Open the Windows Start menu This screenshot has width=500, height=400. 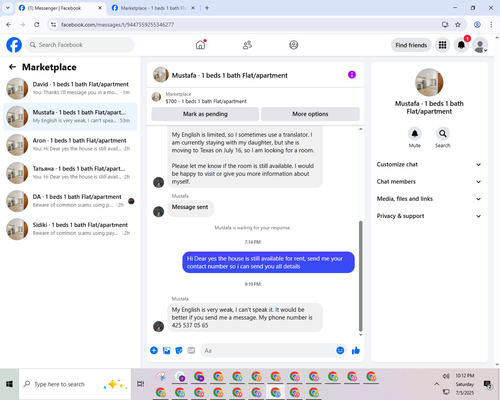(9, 384)
